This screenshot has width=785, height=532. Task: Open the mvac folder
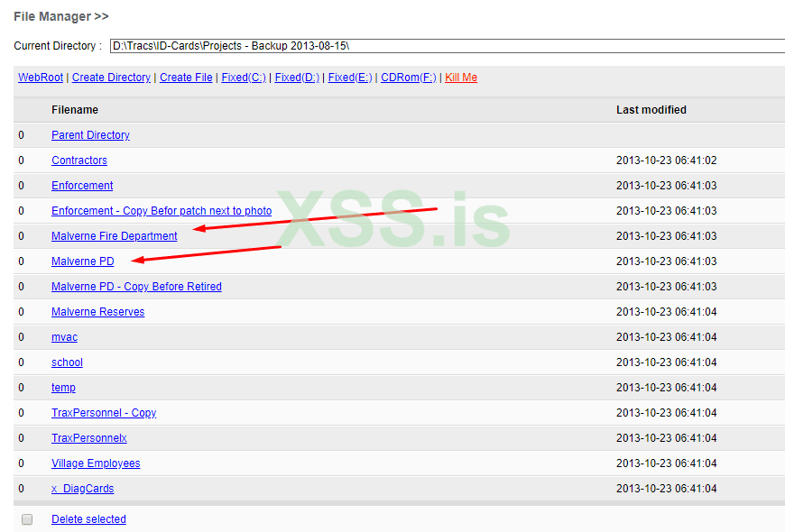[x=65, y=337]
